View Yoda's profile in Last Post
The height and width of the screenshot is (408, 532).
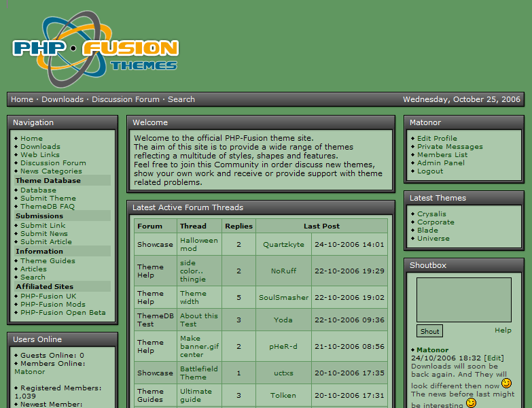283,320
